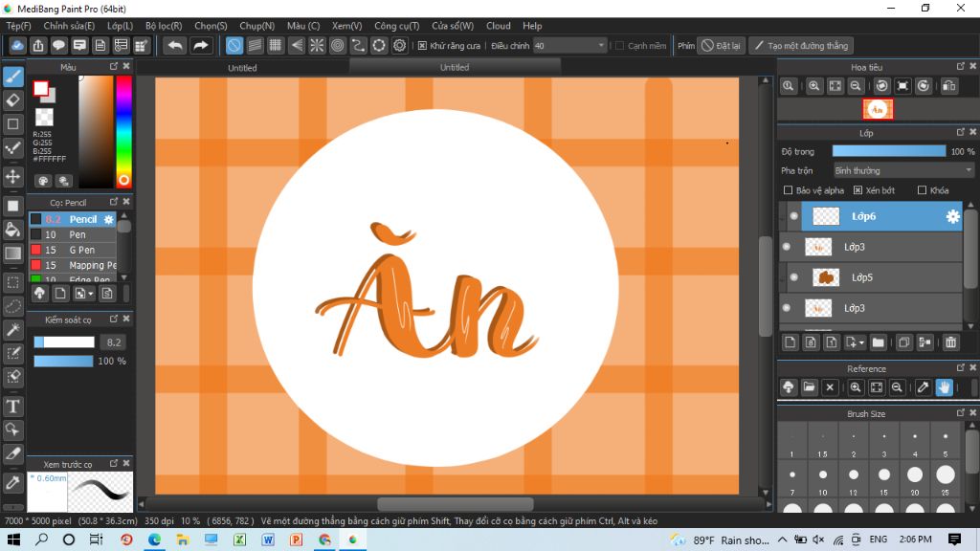Toggle visibility of Lớp6 layer
The width and height of the screenshot is (980, 551).
click(x=793, y=216)
